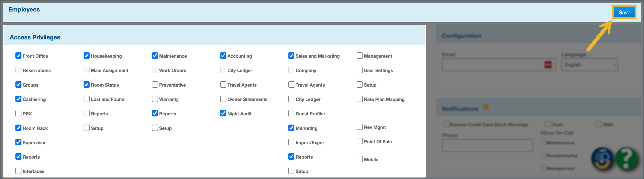Enable the PBX checkbox

[x=18, y=113]
